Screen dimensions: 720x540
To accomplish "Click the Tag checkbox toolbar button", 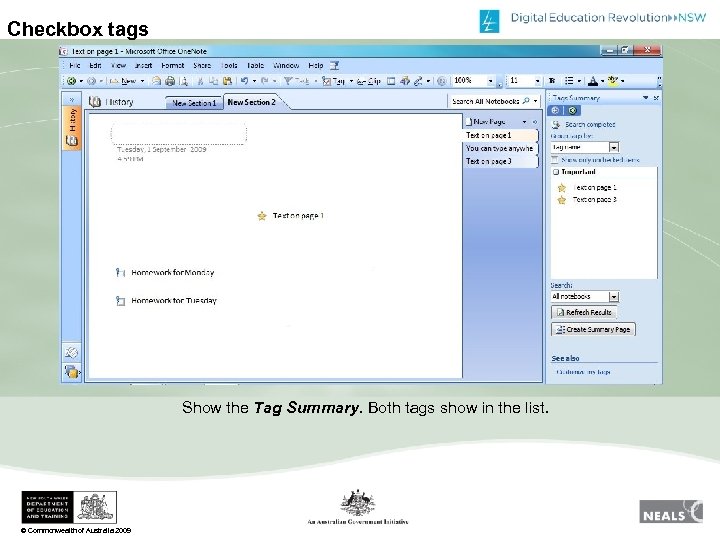I will click(x=333, y=81).
